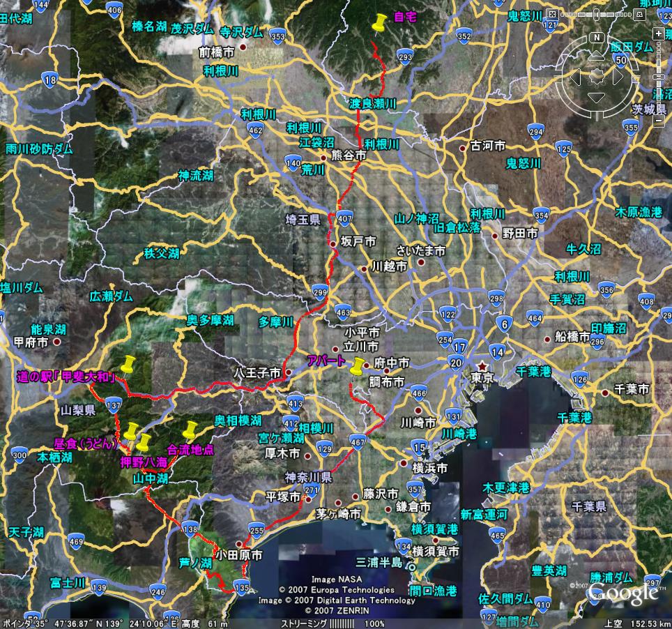Zoom out with the minus button
Screen dimensions: 672x629
click(659, 121)
